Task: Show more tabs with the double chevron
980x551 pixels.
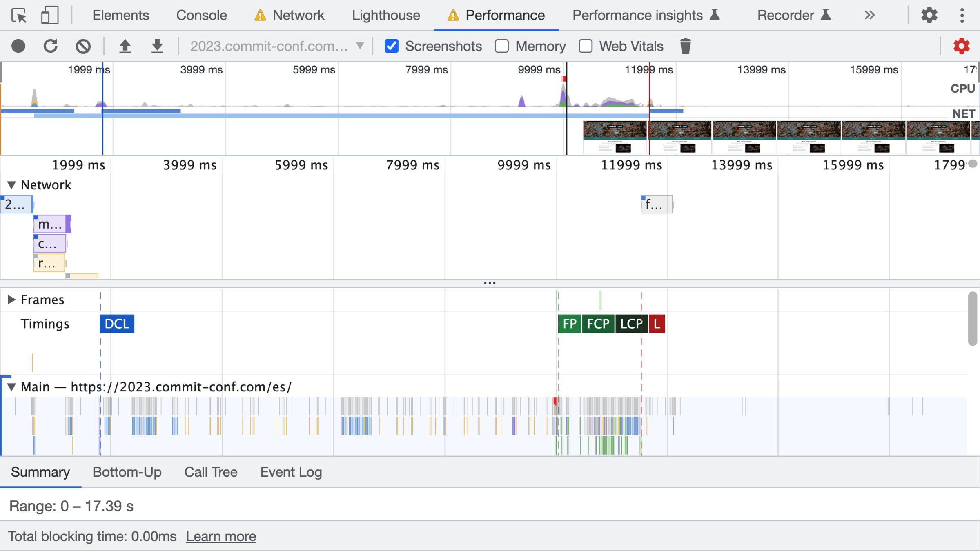Action: [869, 16]
